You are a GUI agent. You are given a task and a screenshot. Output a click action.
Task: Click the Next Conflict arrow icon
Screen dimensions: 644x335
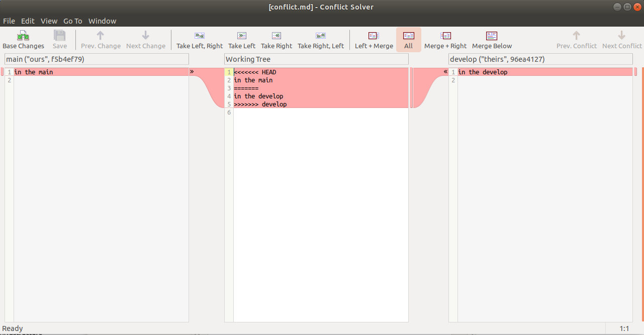point(621,36)
